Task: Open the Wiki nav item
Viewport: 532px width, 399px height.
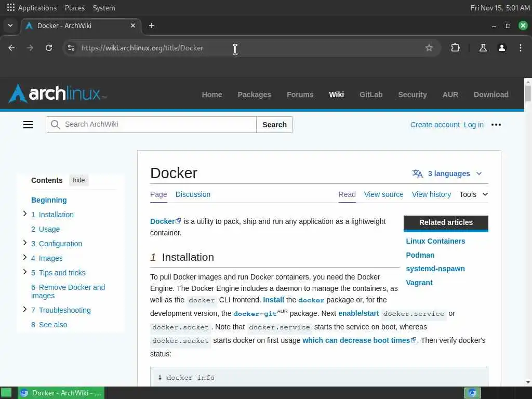Action: [337, 95]
